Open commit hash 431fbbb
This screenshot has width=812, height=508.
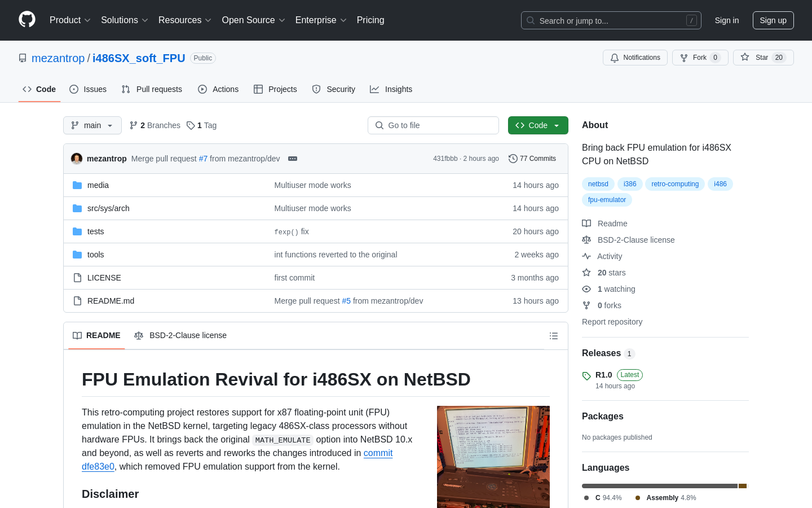[445, 159]
